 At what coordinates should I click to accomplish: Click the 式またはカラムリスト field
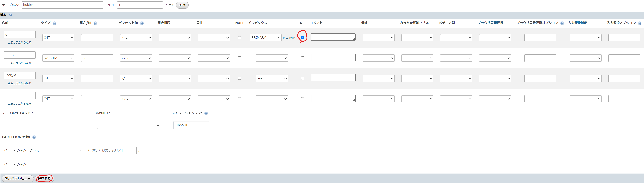[x=114, y=151]
